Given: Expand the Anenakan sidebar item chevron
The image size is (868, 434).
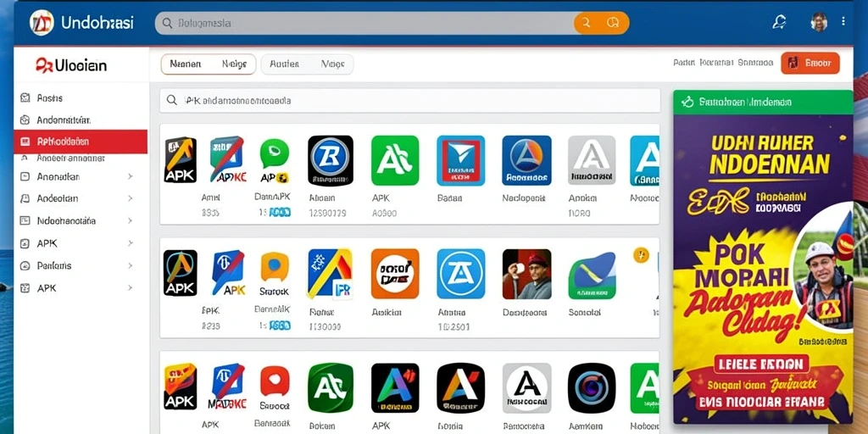Looking at the screenshot, I should [130, 176].
